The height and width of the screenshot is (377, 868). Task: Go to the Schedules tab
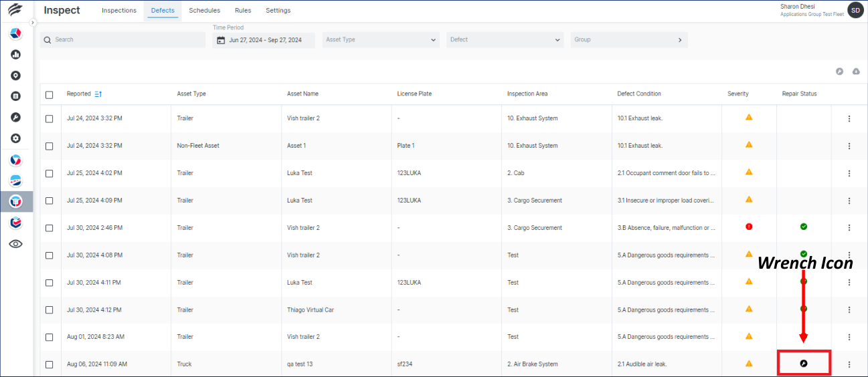[205, 11]
